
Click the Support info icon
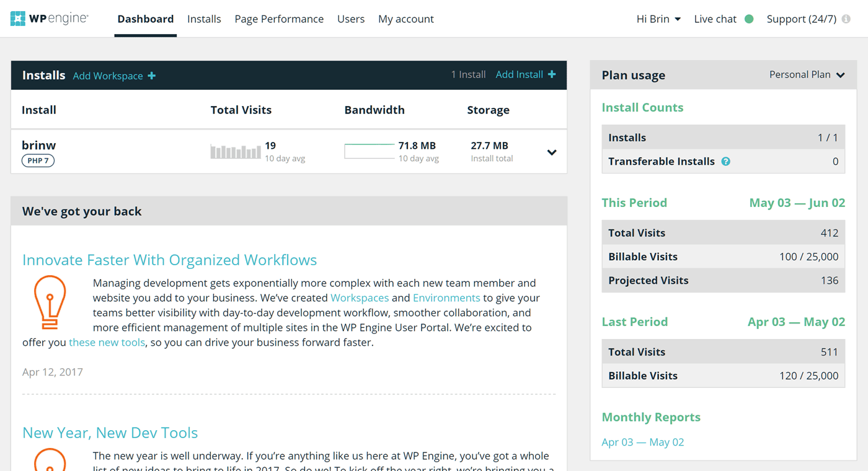coord(846,19)
